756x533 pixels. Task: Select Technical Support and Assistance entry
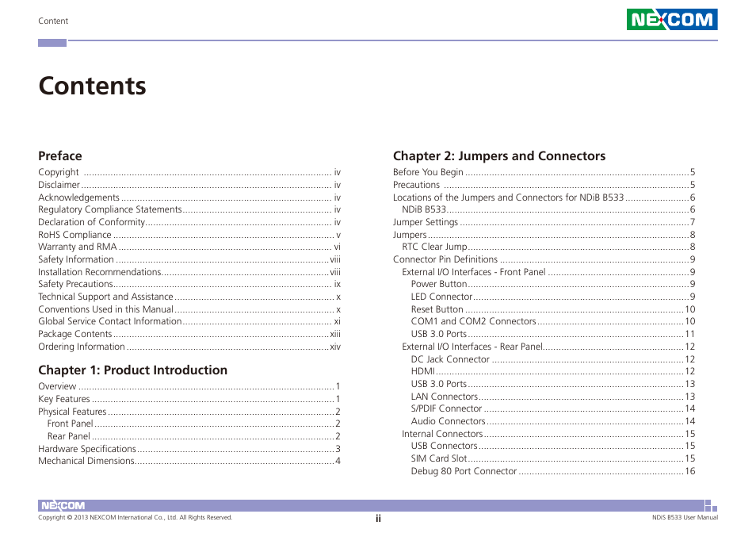[x=189, y=297]
